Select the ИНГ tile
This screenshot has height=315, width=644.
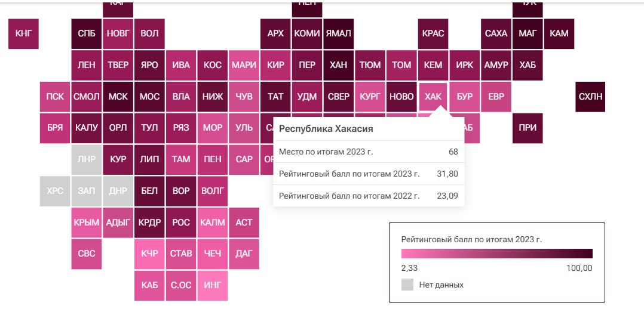click(x=212, y=285)
